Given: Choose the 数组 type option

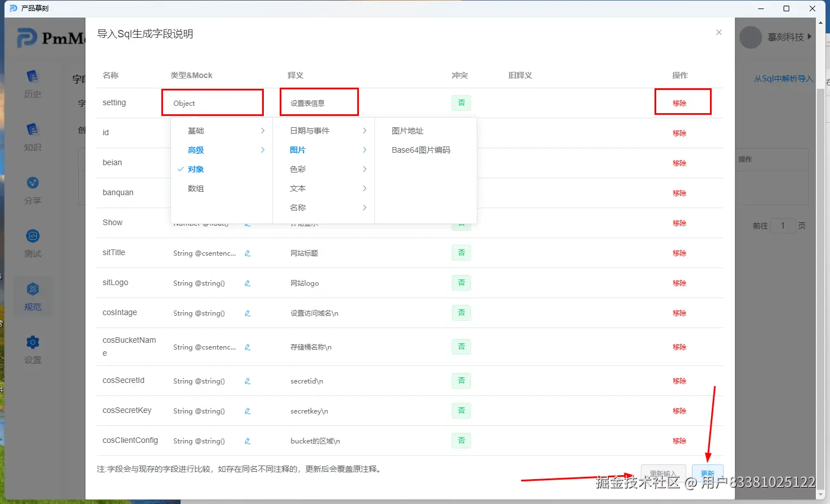Looking at the screenshot, I should [x=221, y=188].
